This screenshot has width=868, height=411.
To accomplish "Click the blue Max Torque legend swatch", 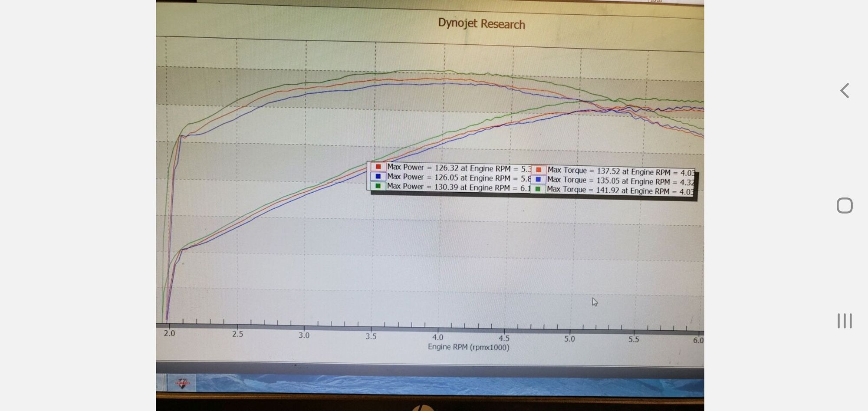I will (x=538, y=180).
